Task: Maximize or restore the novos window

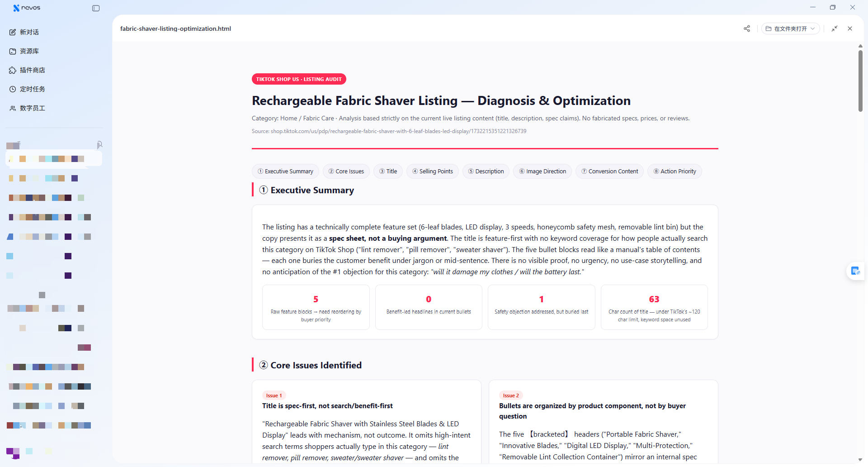Action: tap(833, 7)
